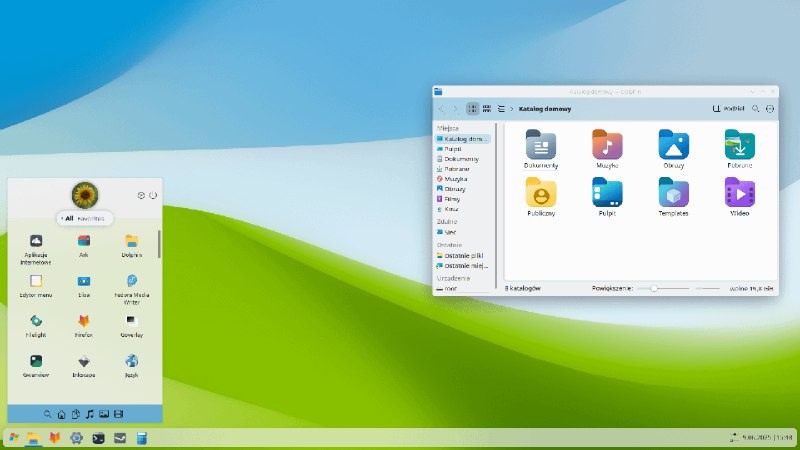The height and width of the screenshot is (450, 800).
Task: Launch Dolphin from launcher grid
Action: (132, 246)
